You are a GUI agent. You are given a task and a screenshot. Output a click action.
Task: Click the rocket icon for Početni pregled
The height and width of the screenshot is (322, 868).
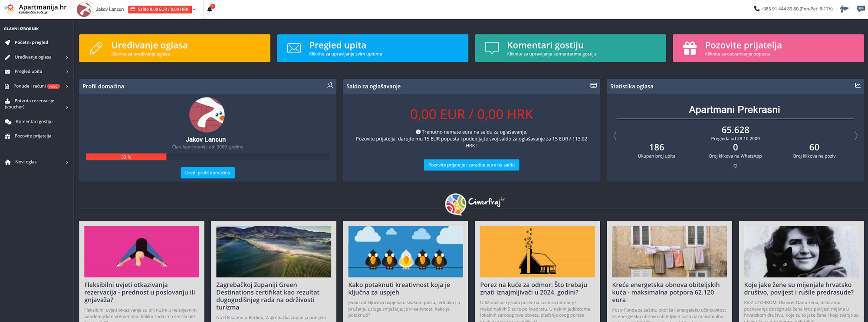click(7, 42)
